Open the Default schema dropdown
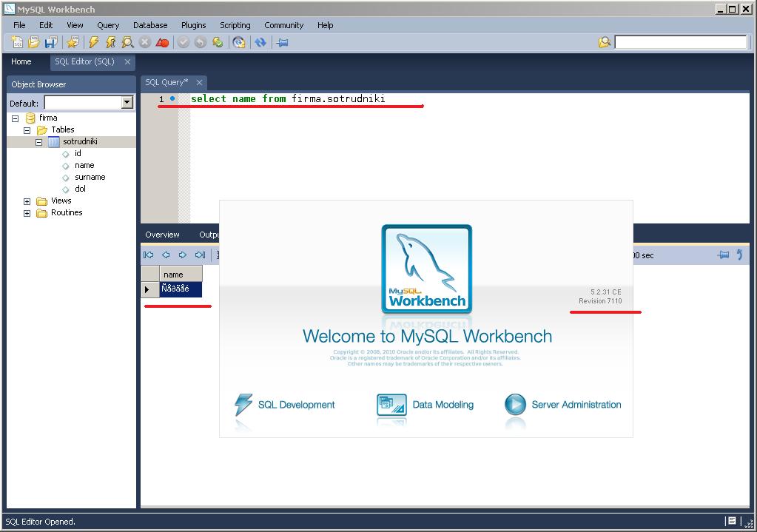 (127, 103)
